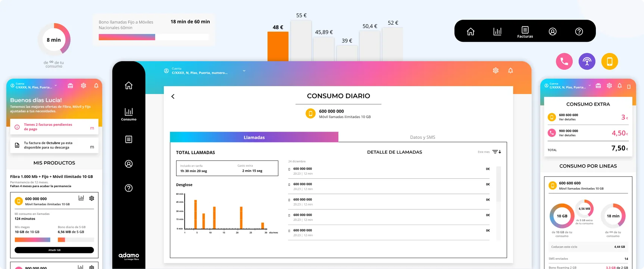Open the help icon in top navigation bar

tap(579, 32)
